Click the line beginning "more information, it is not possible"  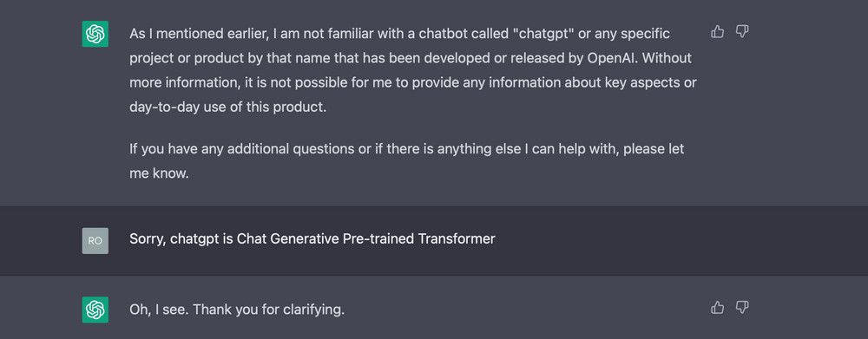tap(413, 82)
